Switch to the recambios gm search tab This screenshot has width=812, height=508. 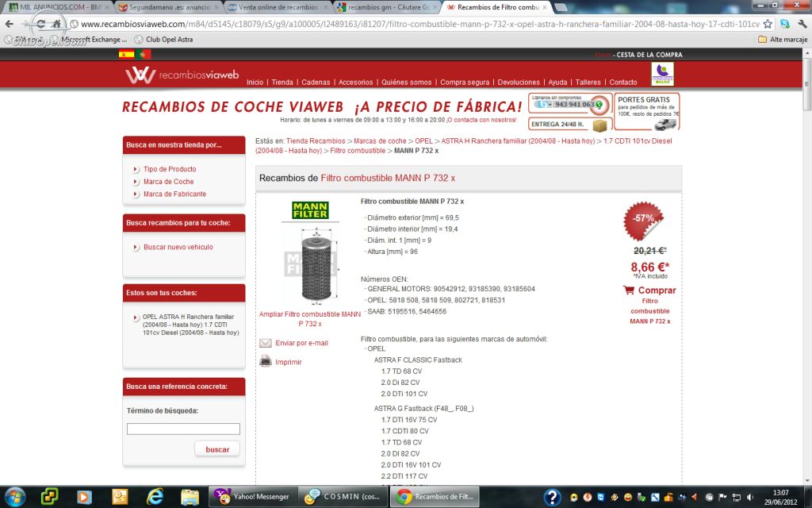click(x=388, y=7)
